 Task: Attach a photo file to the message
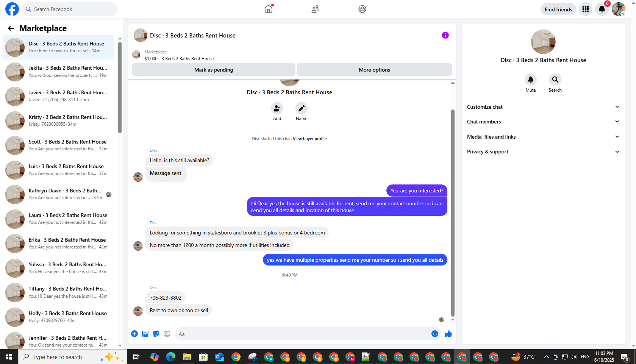[145, 334]
